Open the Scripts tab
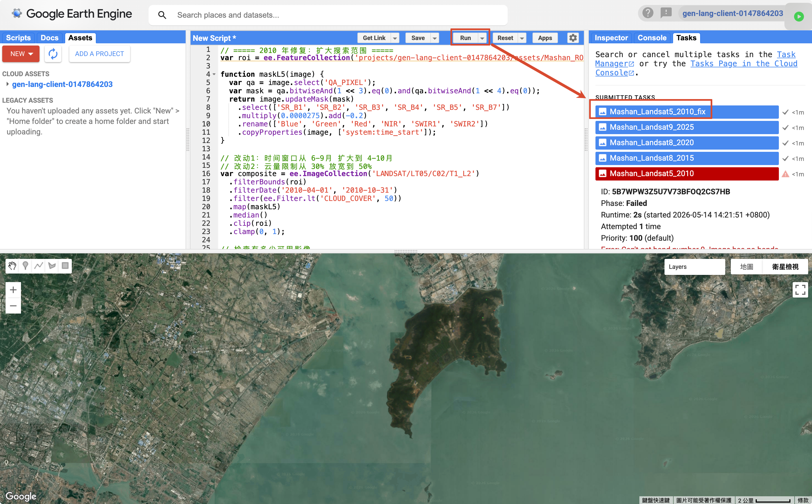Image resolution: width=812 pixels, height=504 pixels. [x=18, y=38]
